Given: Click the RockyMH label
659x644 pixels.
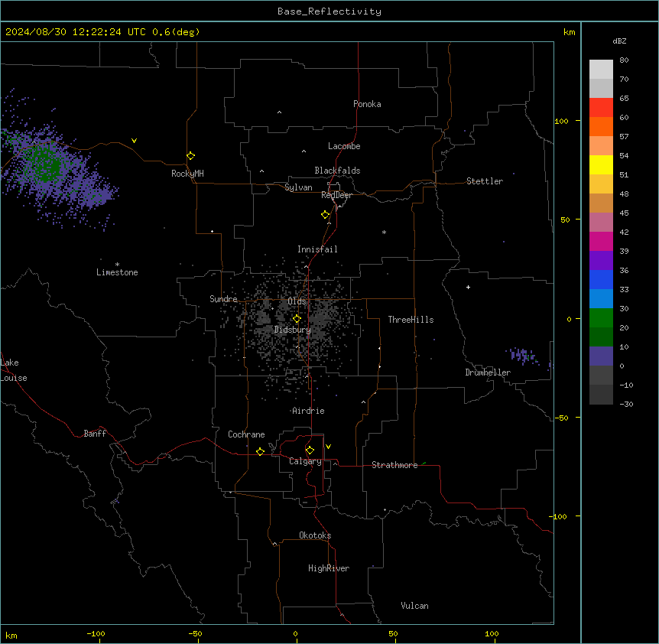Looking at the screenshot, I should pos(187,174).
